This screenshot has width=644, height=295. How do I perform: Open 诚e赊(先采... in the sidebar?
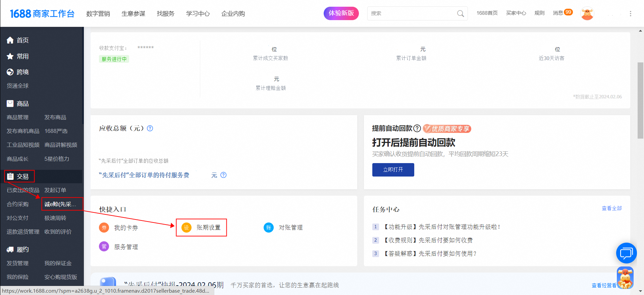[x=61, y=204]
